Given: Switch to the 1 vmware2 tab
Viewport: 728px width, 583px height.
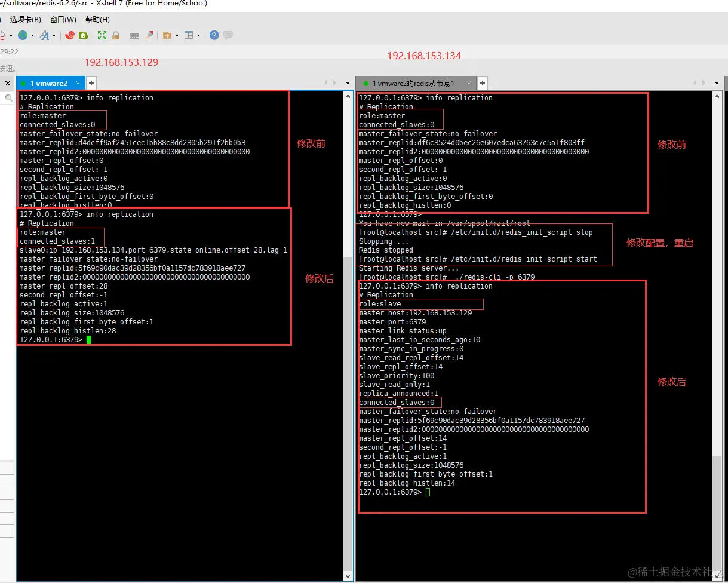Looking at the screenshot, I should [x=49, y=83].
